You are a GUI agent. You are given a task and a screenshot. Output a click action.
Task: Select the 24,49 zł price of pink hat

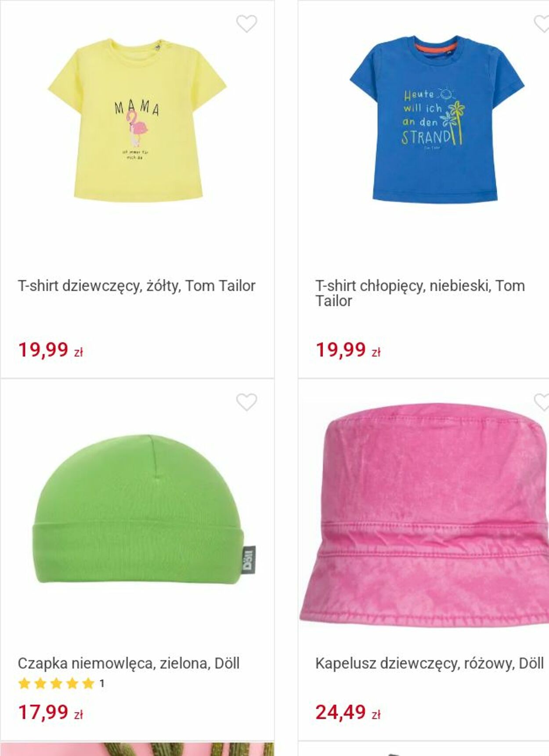coord(348,712)
